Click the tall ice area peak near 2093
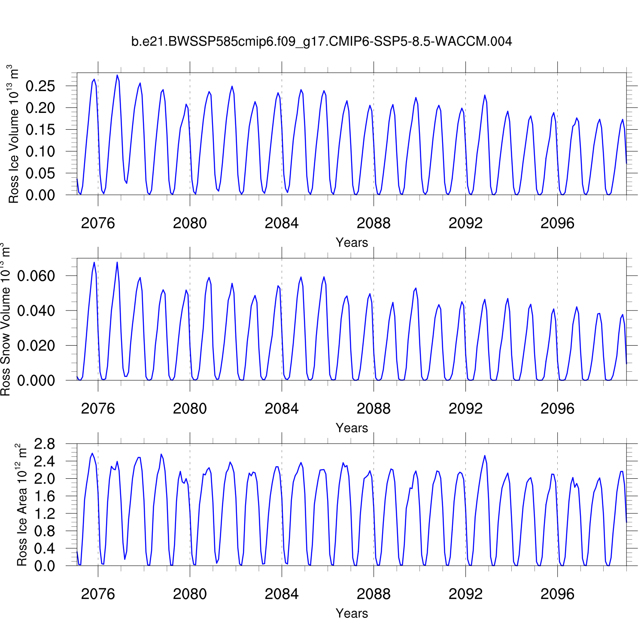The width and height of the screenshot is (644, 644). click(485, 456)
